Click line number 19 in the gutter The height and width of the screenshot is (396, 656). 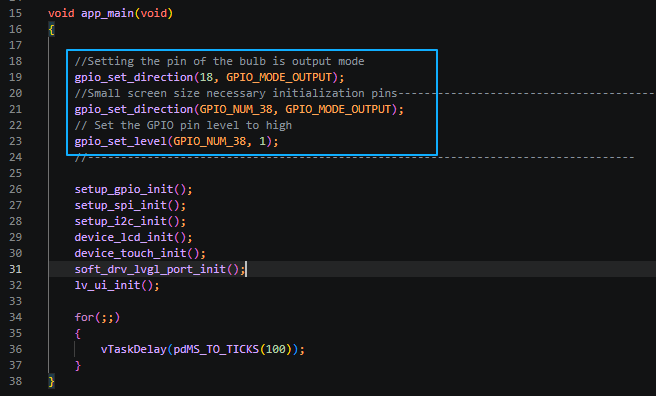pyautogui.click(x=15, y=77)
